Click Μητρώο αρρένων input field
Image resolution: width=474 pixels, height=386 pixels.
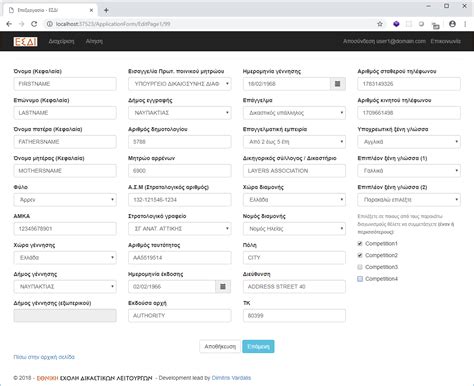click(x=180, y=171)
